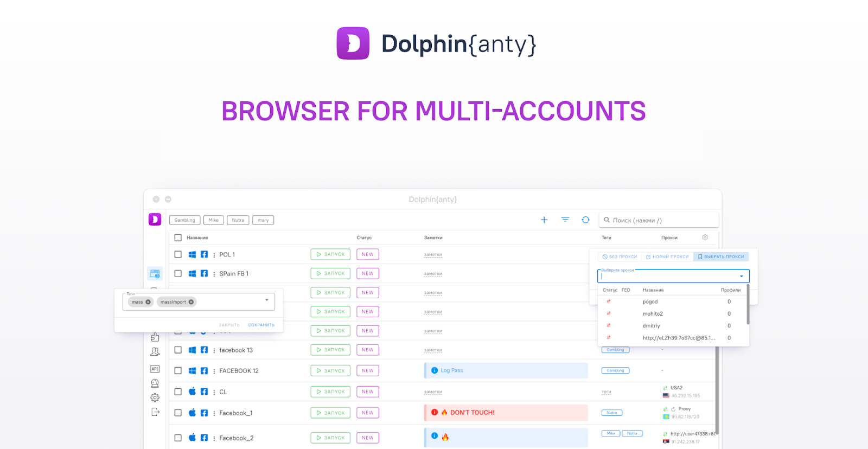Open the filter icon in the toolbar
This screenshot has height=449, width=868.
point(565,220)
